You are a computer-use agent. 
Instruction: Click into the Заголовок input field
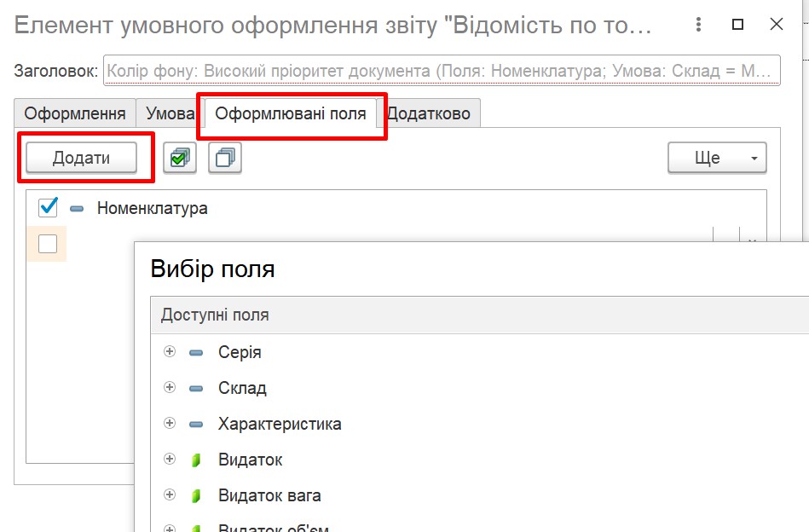coord(442,70)
